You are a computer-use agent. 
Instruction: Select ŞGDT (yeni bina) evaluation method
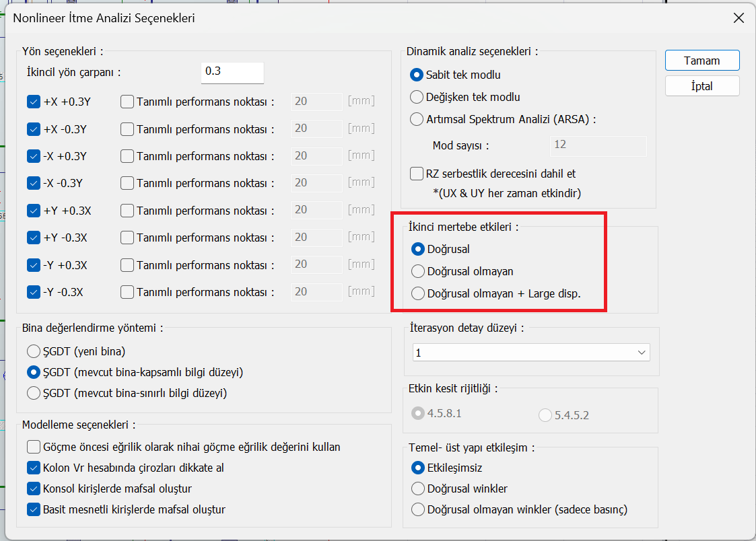(34, 351)
